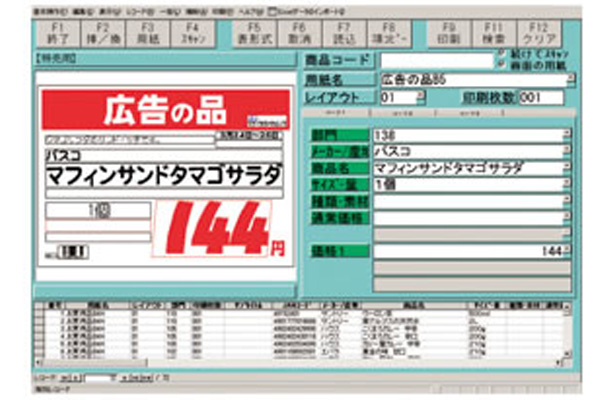Click the red 144 price on label preview

pyautogui.click(x=218, y=229)
